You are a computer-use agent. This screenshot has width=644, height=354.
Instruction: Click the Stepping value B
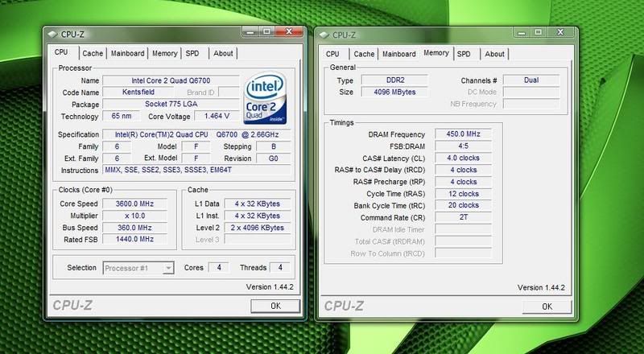(x=274, y=146)
